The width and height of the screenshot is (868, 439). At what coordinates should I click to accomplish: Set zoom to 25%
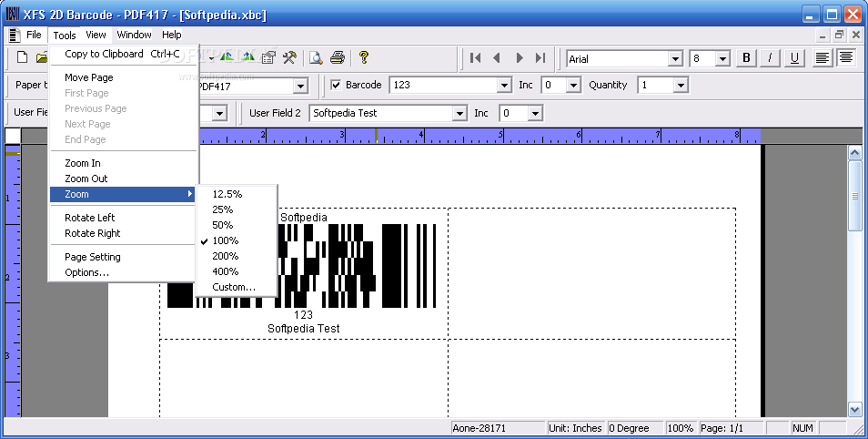click(x=237, y=209)
